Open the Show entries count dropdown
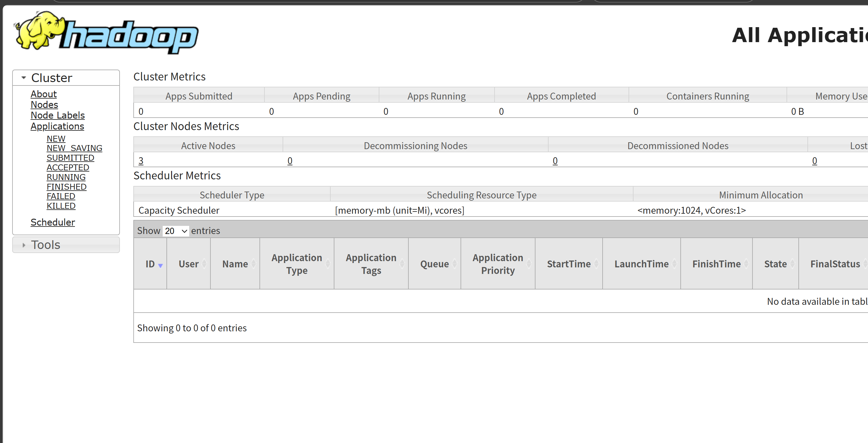Image resolution: width=868 pixels, height=443 pixels. pos(175,231)
